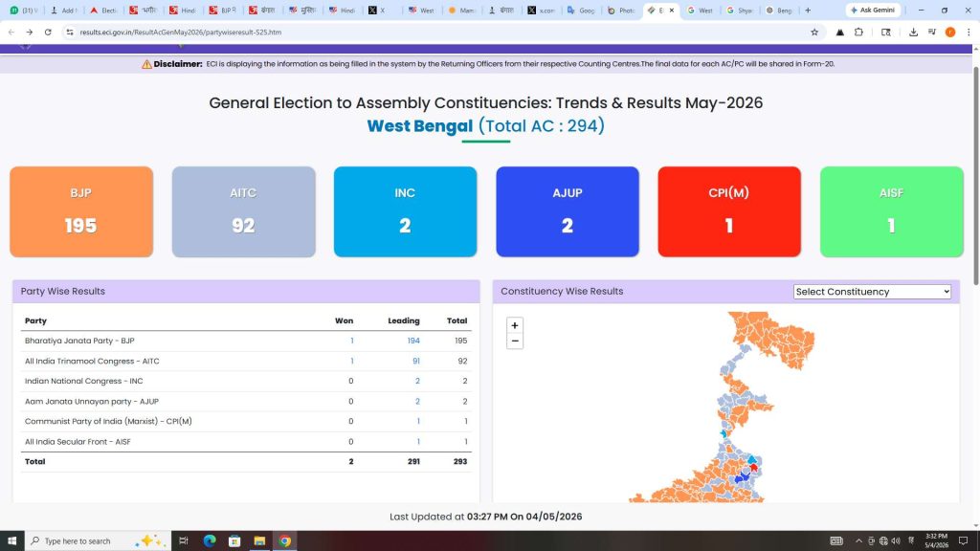Open AITC leading count 91 link
This screenshot has width=980, height=551.
click(x=416, y=361)
